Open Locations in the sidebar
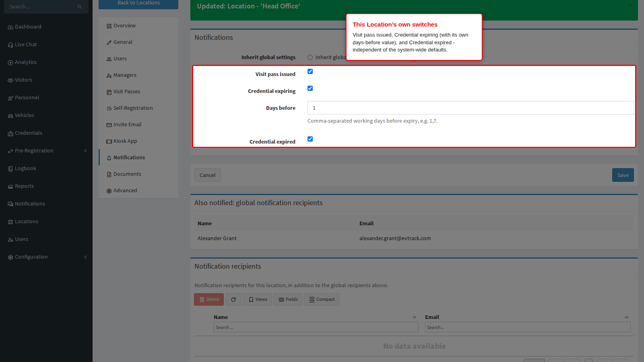The width and height of the screenshot is (644, 362). pyautogui.click(x=23, y=222)
